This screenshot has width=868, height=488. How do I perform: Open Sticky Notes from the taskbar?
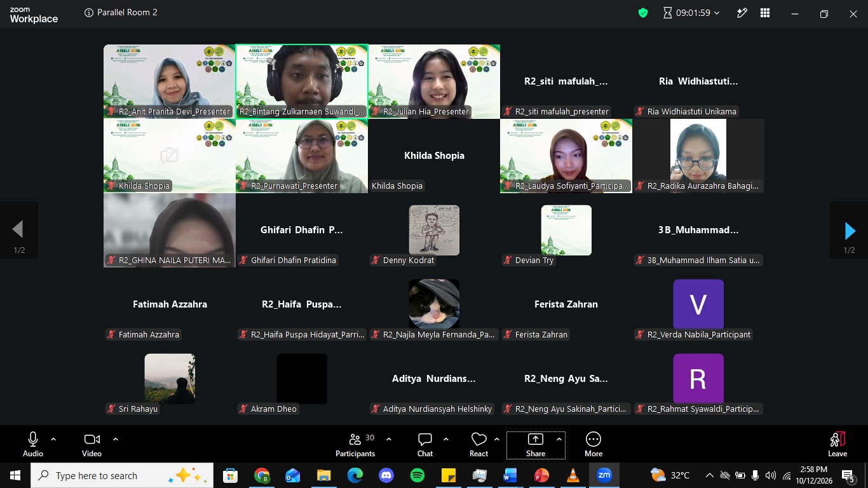pyautogui.click(x=449, y=475)
